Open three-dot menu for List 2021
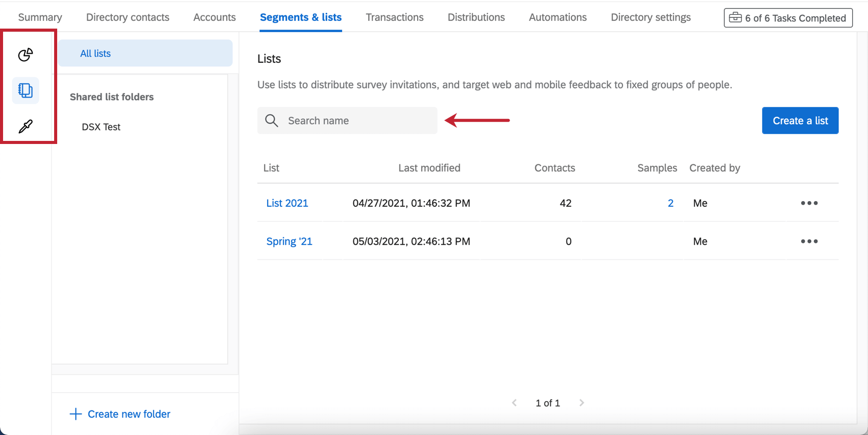The width and height of the screenshot is (868, 435). [x=809, y=203]
